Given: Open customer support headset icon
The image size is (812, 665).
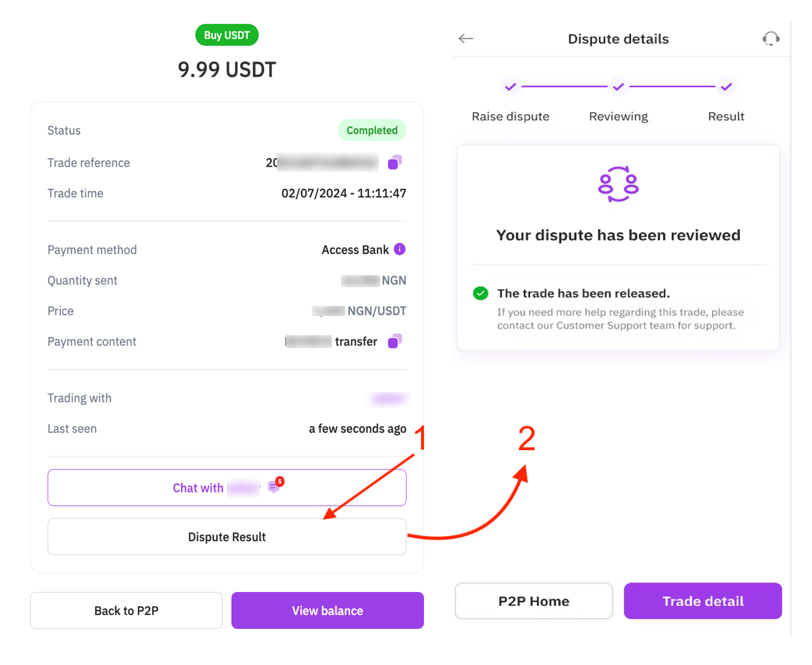Looking at the screenshot, I should (770, 39).
